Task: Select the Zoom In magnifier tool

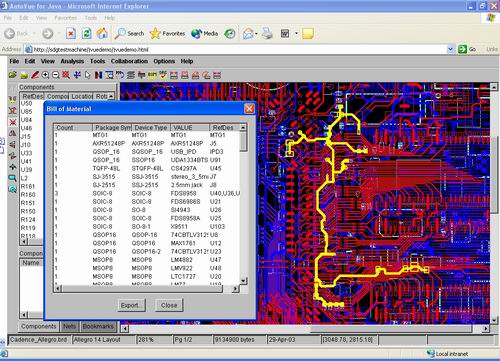Action: (45, 75)
